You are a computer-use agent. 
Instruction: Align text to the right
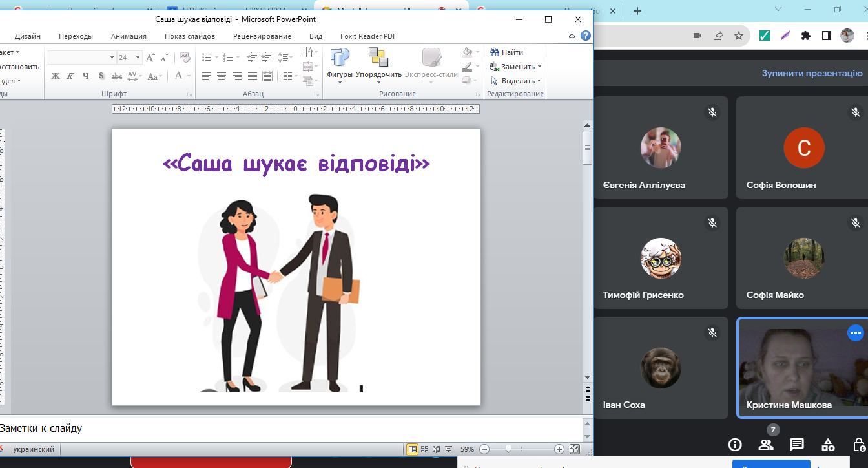(x=237, y=76)
